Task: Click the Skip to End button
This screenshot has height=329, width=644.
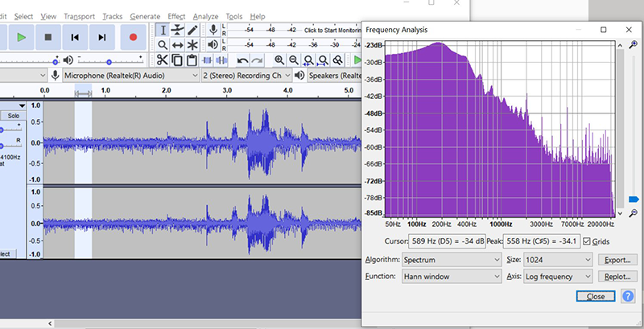Action: click(102, 37)
